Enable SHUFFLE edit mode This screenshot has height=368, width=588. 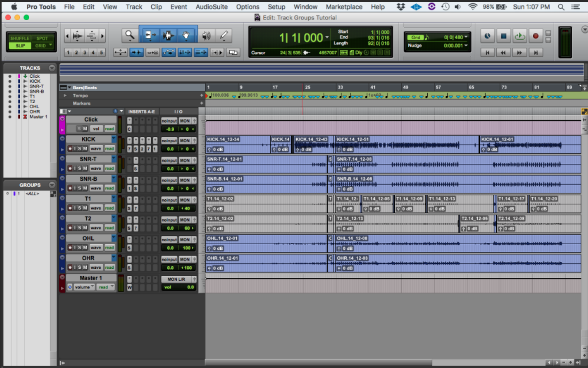click(20, 38)
